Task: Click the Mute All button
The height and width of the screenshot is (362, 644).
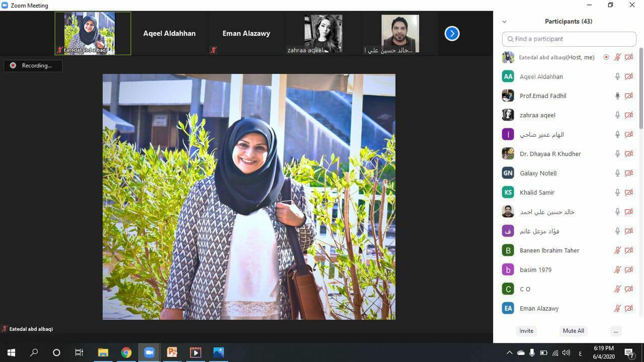Action: (x=573, y=331)
